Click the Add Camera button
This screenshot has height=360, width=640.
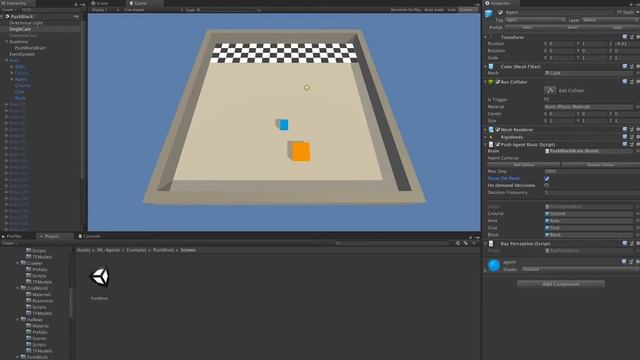pyautogui.click(x=524, y=165)
